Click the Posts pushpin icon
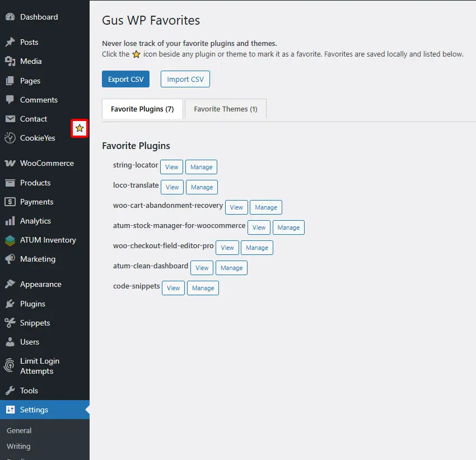 [10, 43]
